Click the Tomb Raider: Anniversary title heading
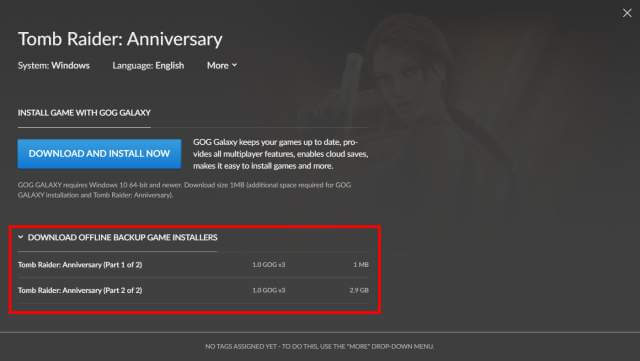This screenshot has width=640, height=361. 120,39
